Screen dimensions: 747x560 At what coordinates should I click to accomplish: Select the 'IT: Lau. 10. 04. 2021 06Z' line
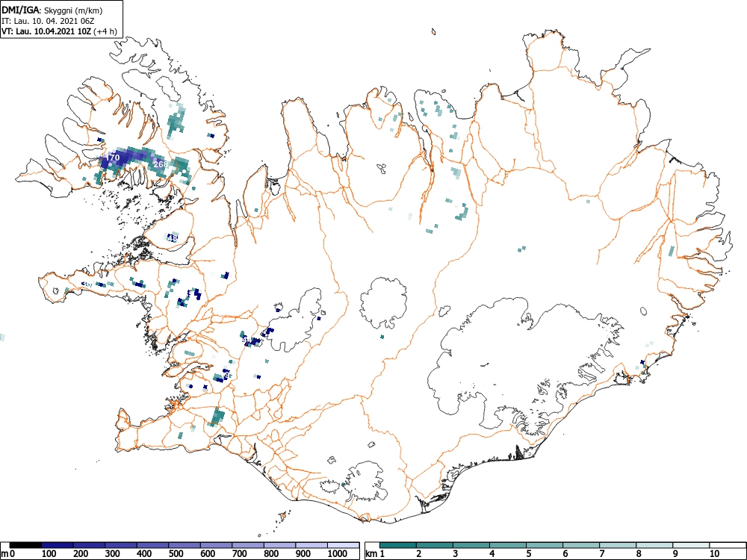(46, 21)
